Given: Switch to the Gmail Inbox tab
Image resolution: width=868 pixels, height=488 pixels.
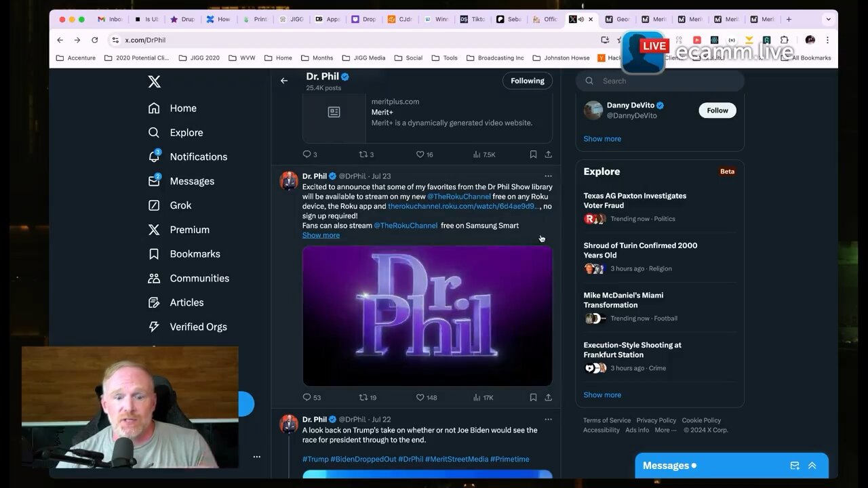Looking at the screenshot, I should click(x=110, y=20).
